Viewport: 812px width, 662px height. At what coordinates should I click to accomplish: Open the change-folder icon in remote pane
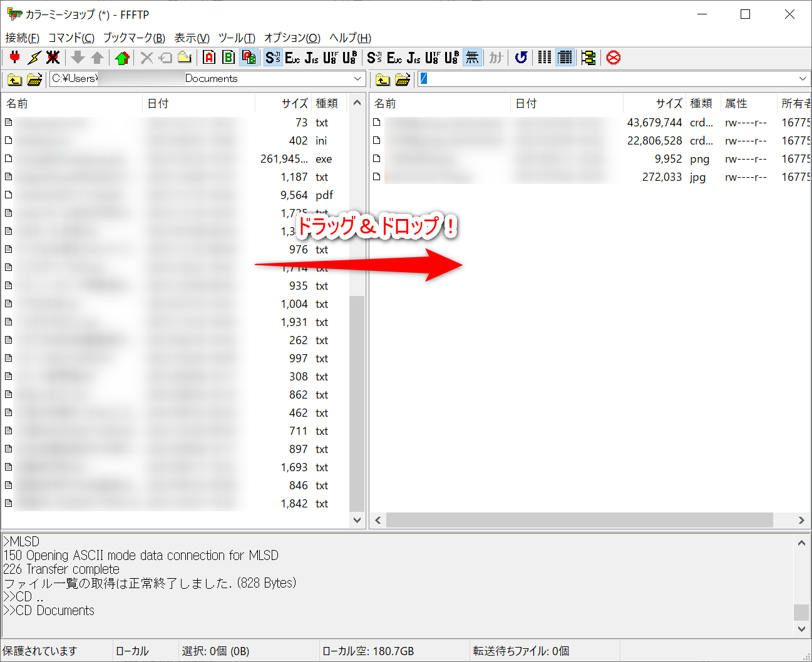403,79
